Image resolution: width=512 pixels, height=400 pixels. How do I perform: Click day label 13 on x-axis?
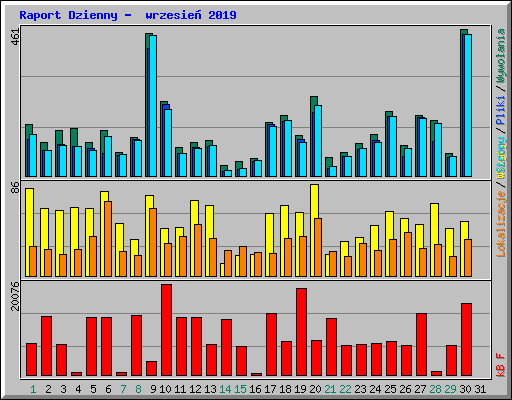pos(210,389)
